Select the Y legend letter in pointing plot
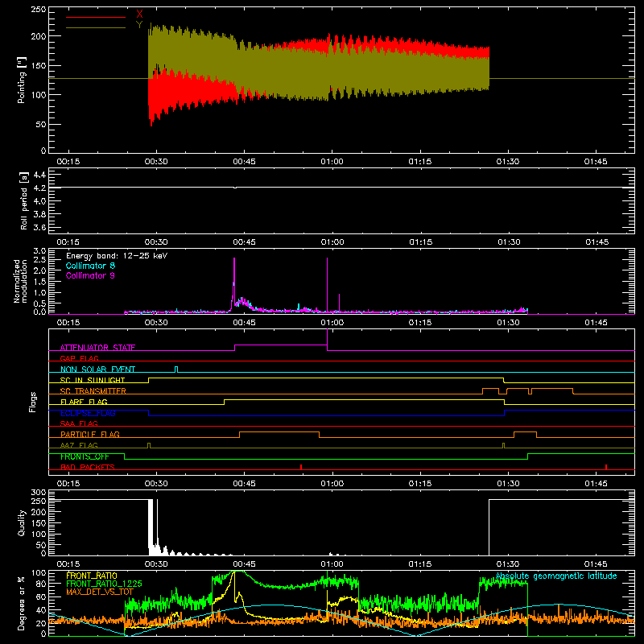 coord(139,25)
